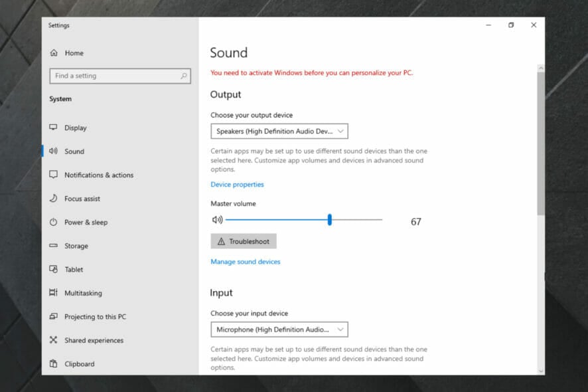Click the Multitasking icon

click(x=53, y=292)
